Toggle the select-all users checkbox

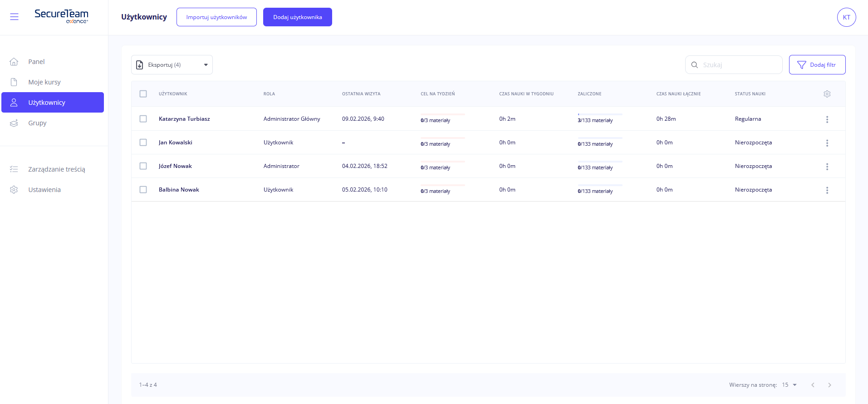tap(143, 94)
